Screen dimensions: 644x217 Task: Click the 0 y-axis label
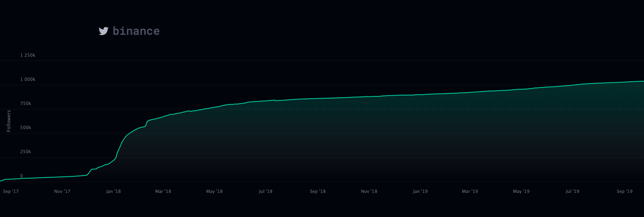(x=21, y=176)
